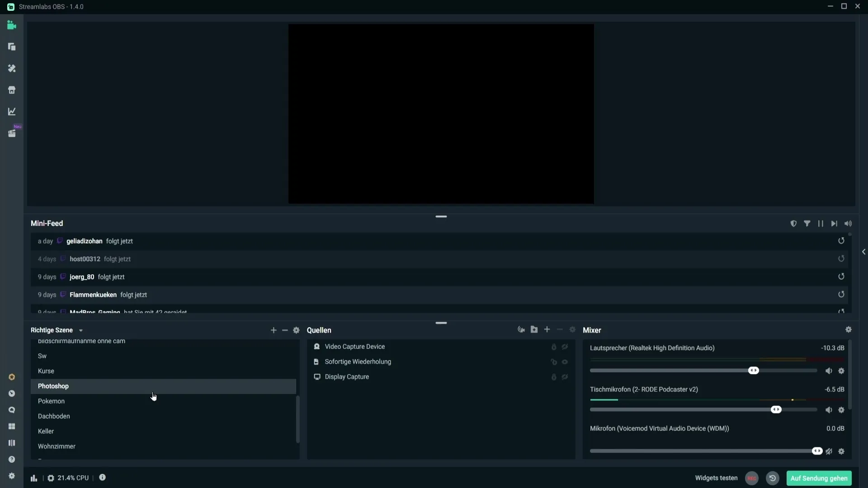Screen dimensions: 868x488
Task: Open the Mini-Feed filter funnel icon
Action: (x=807, y=224)
